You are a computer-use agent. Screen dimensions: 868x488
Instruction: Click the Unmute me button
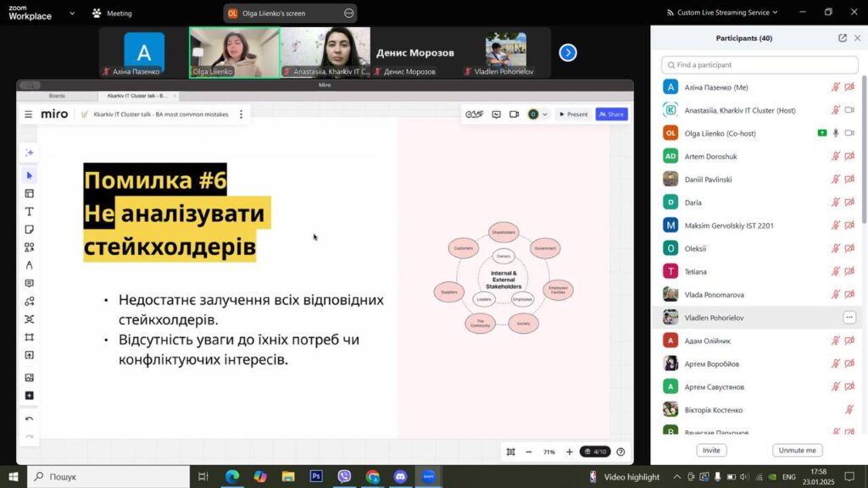797,451
